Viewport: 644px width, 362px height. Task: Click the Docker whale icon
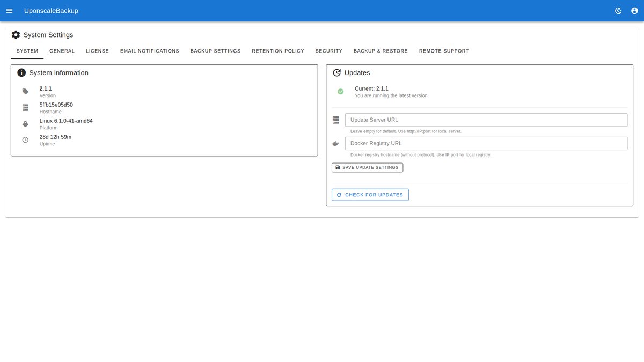coord(336,144)
